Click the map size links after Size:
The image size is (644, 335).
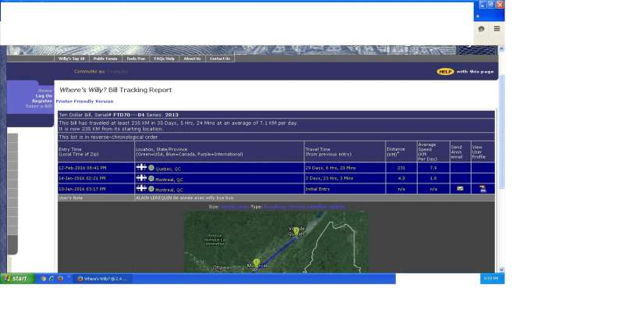coord(235,207)
